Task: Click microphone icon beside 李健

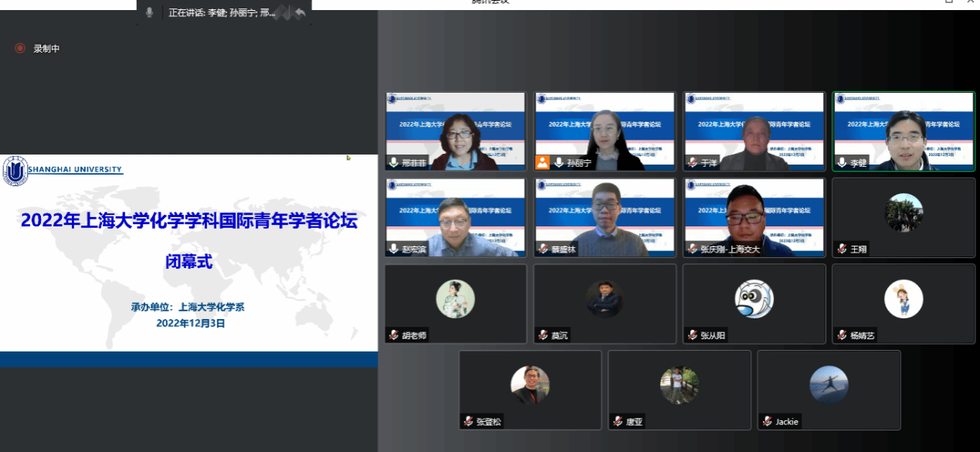Action: 842,163
